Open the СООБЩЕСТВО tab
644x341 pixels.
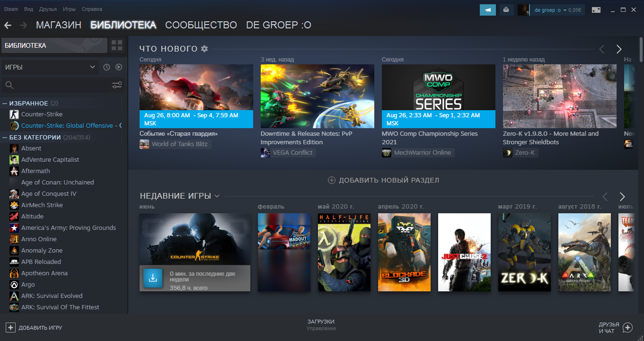[201, 25]
